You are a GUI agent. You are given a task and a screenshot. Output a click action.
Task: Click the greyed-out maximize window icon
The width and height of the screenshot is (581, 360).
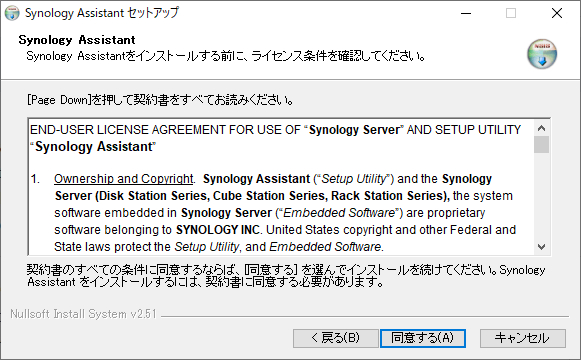click(511, 13)
